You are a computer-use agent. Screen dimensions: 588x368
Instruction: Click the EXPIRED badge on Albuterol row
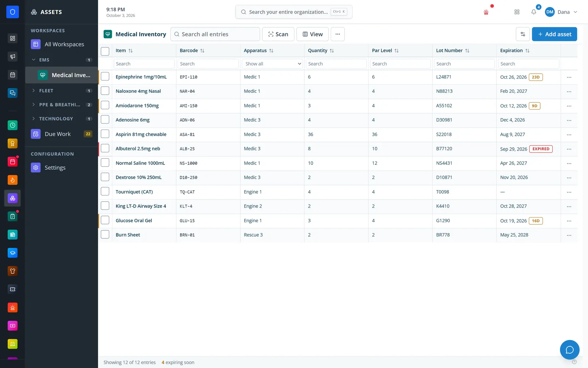click(x=541, y=149)
